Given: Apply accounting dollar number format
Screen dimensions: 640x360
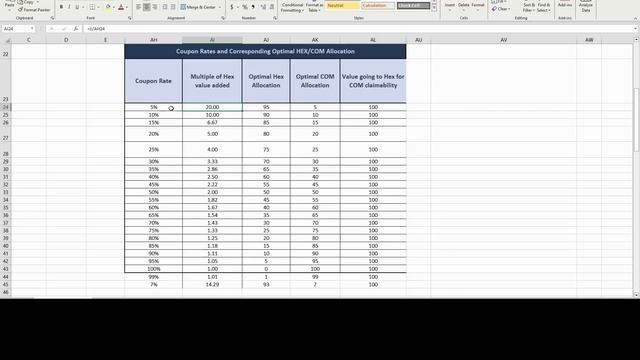Looking at the screenshot, I should 231,7.
